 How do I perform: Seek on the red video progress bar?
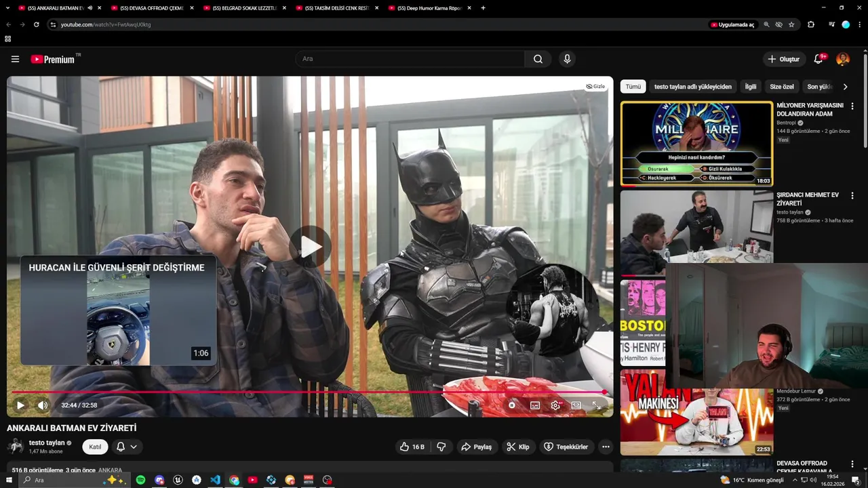309,392
